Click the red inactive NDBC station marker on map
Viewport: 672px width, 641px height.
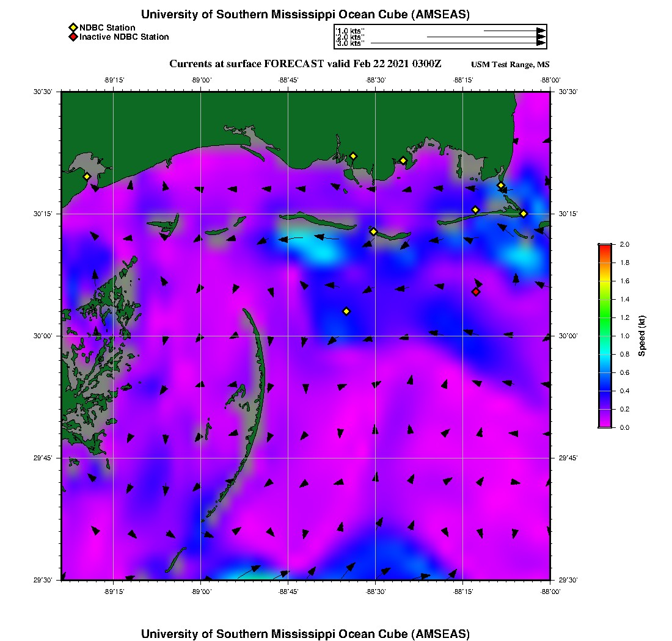pos(476,292)
